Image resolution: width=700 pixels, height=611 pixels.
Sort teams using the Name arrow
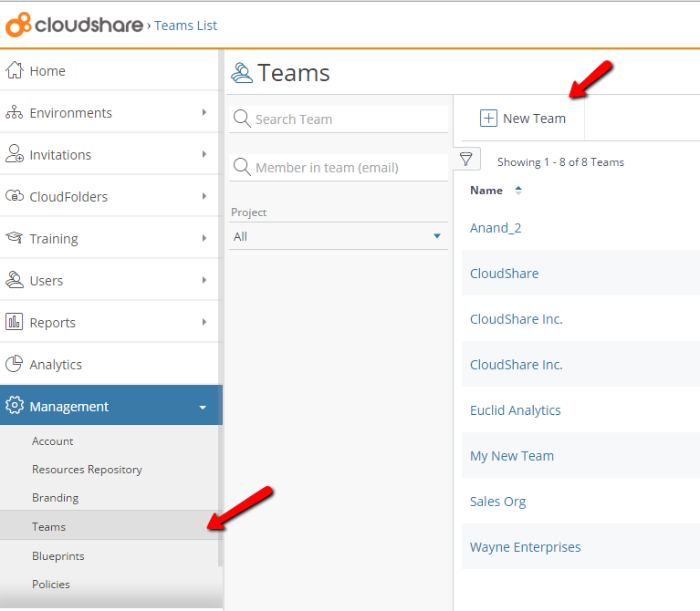point(517,191)
